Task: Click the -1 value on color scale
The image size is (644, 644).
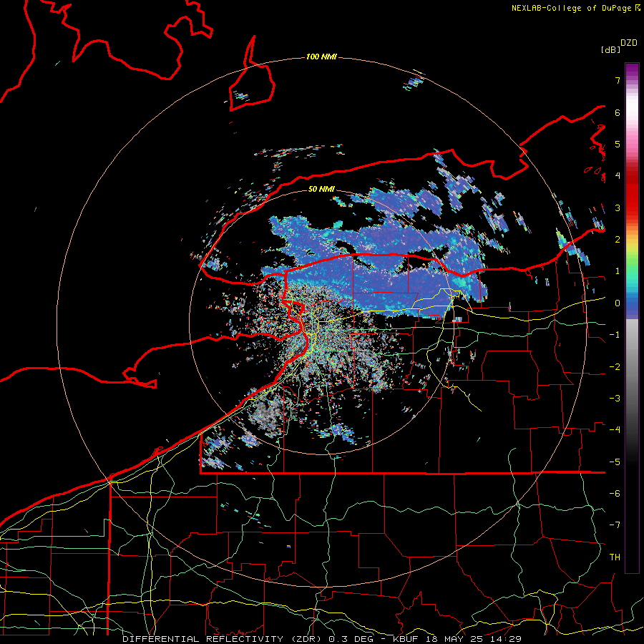Action: tap(615, 335)
